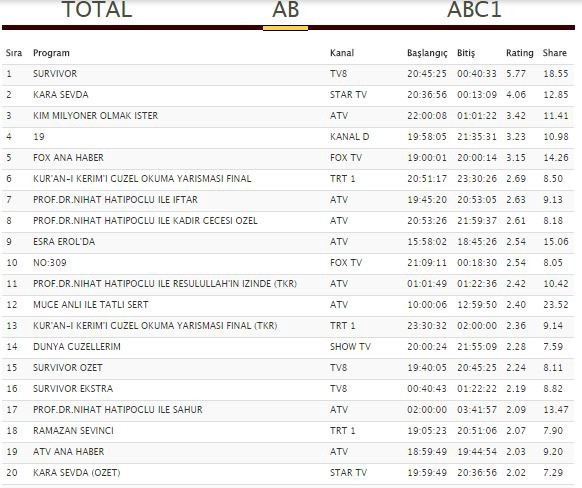Click TRT 1 channel in RAMAZAN SEVINCI row
The image size is (582, 488).
coord(343,430)
